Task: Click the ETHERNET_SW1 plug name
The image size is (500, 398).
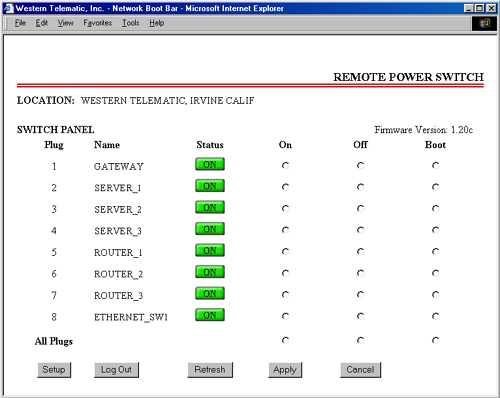Action: tap(131, 317)
